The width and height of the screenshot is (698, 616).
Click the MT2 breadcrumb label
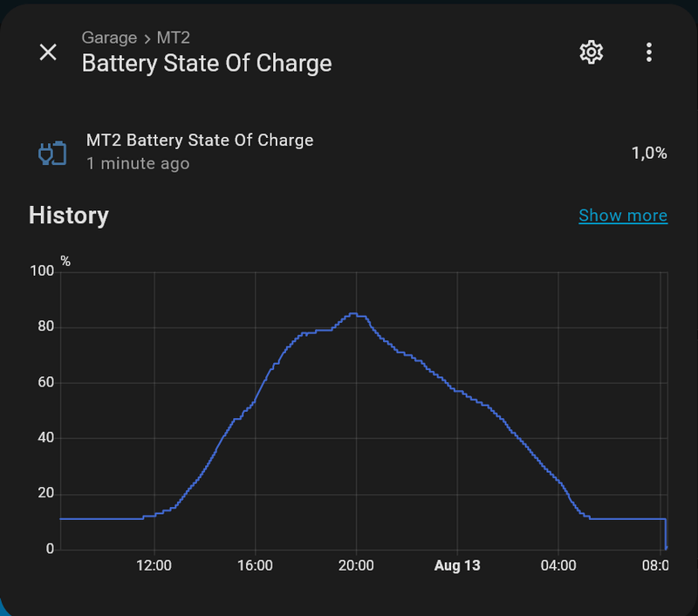[174, 38]
